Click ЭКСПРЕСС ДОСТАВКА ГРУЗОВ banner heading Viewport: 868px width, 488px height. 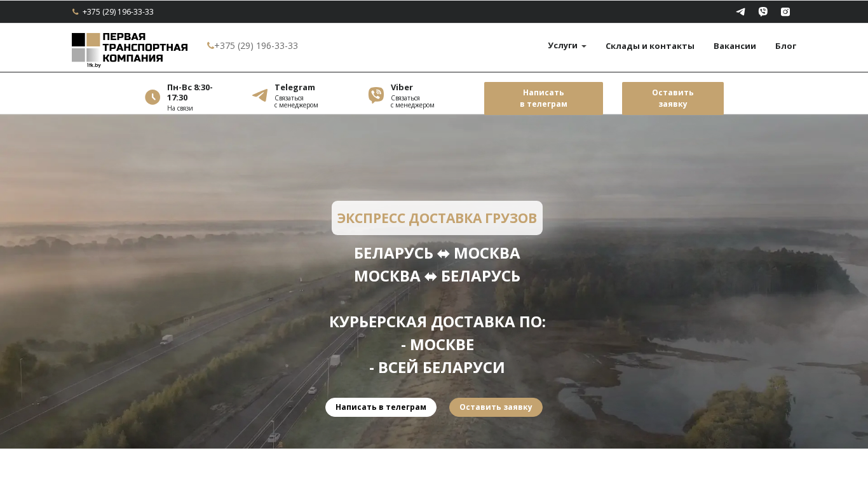coord(437,218)
